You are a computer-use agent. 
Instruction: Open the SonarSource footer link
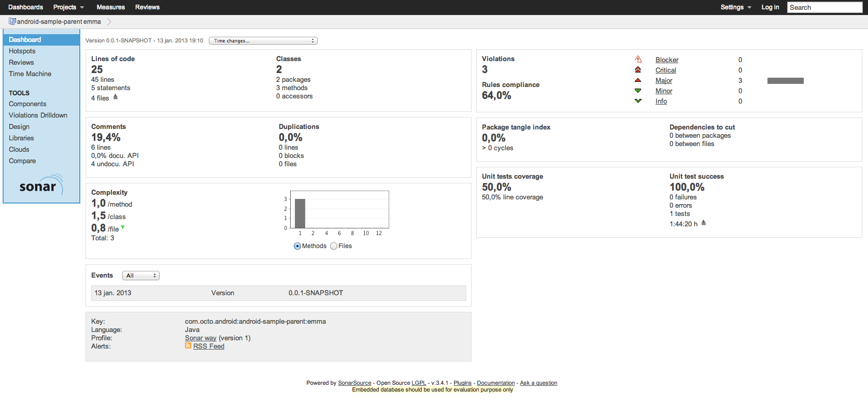pos(354,383)
